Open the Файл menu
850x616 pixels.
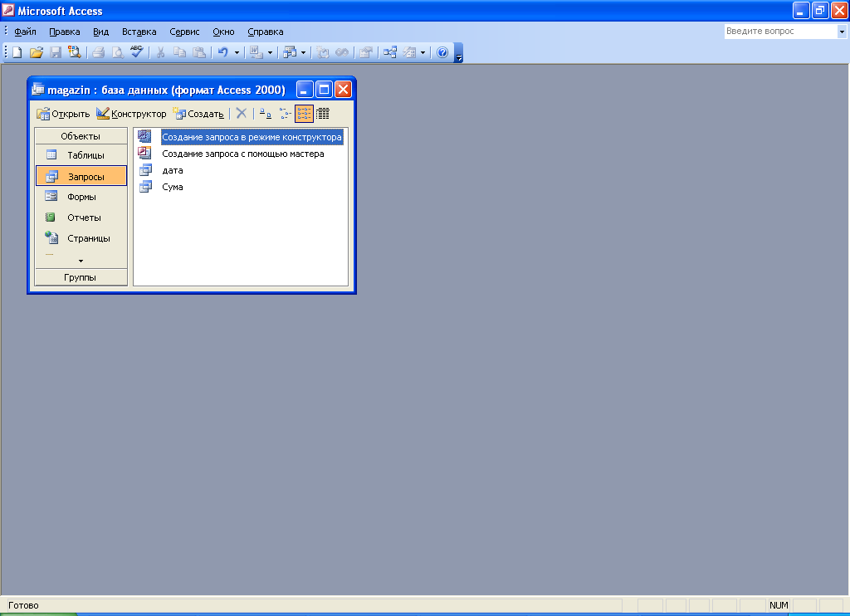click(x=25, y=32)
